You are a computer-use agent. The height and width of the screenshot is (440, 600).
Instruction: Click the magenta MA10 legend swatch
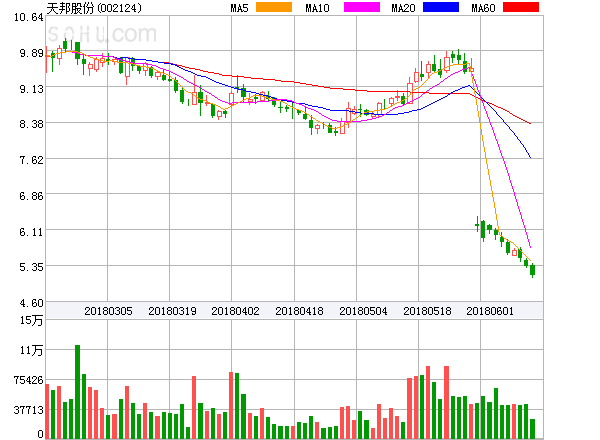pyautogui.click(x=362, y=7)
